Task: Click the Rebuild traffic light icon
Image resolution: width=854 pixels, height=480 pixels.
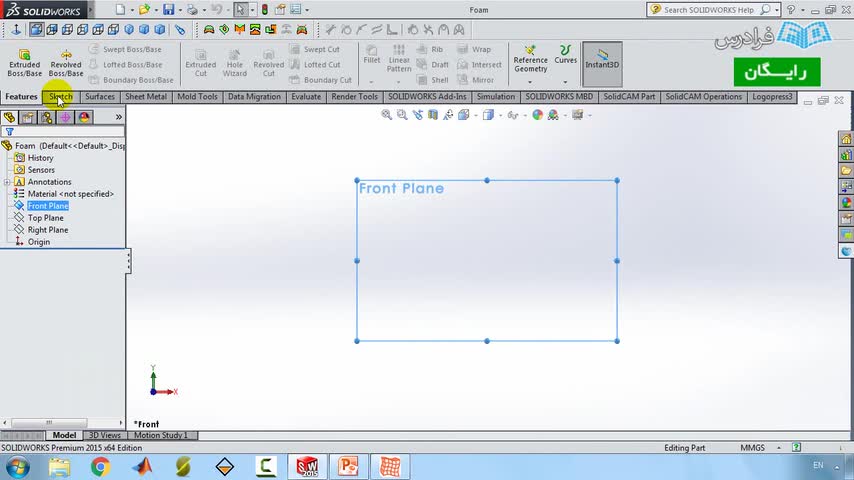Action: [x=265, y=10]
